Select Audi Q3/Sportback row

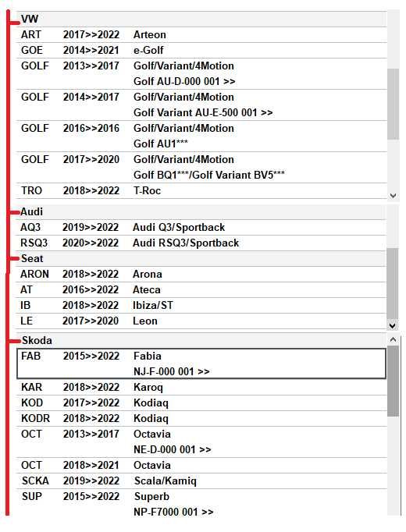pos(201,227)
